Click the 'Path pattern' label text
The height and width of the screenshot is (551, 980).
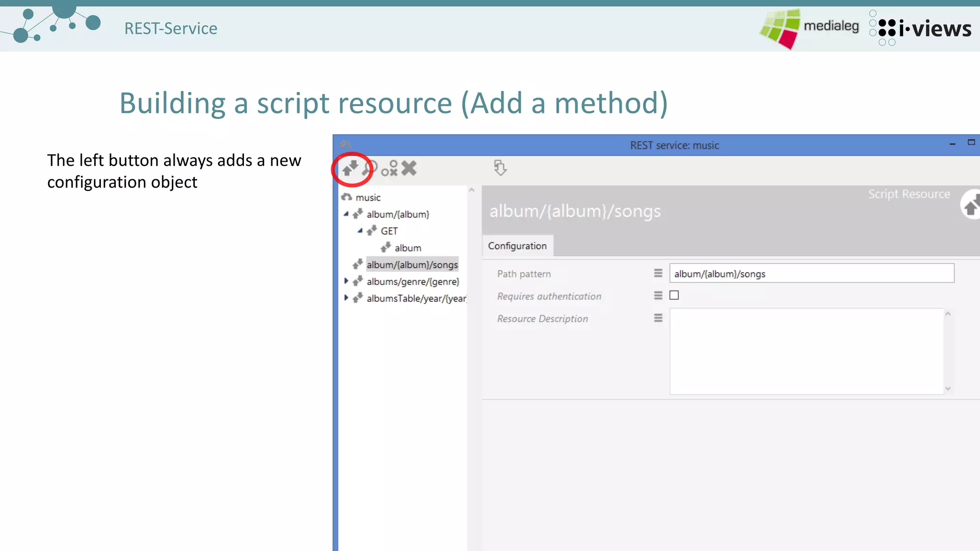pos(524,274)
